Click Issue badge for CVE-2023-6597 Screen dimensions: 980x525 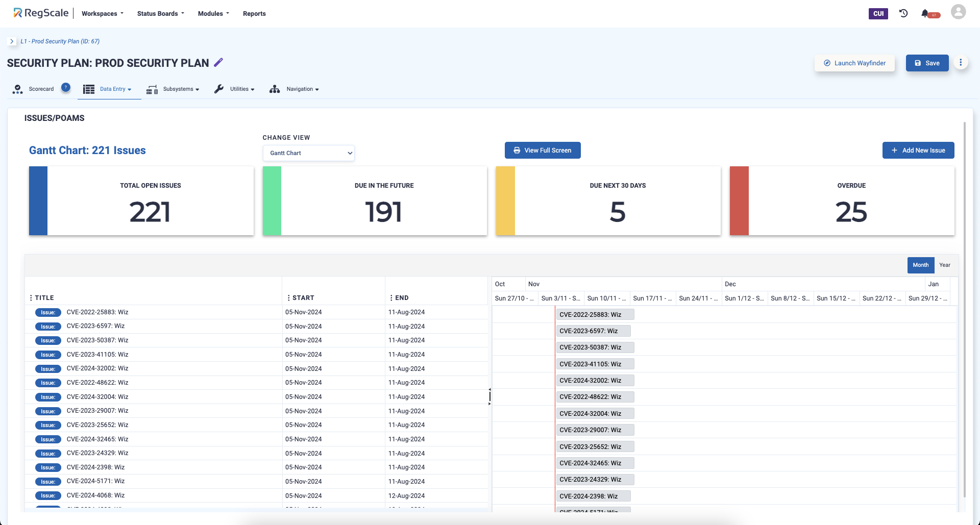click(x=48, y=327)
